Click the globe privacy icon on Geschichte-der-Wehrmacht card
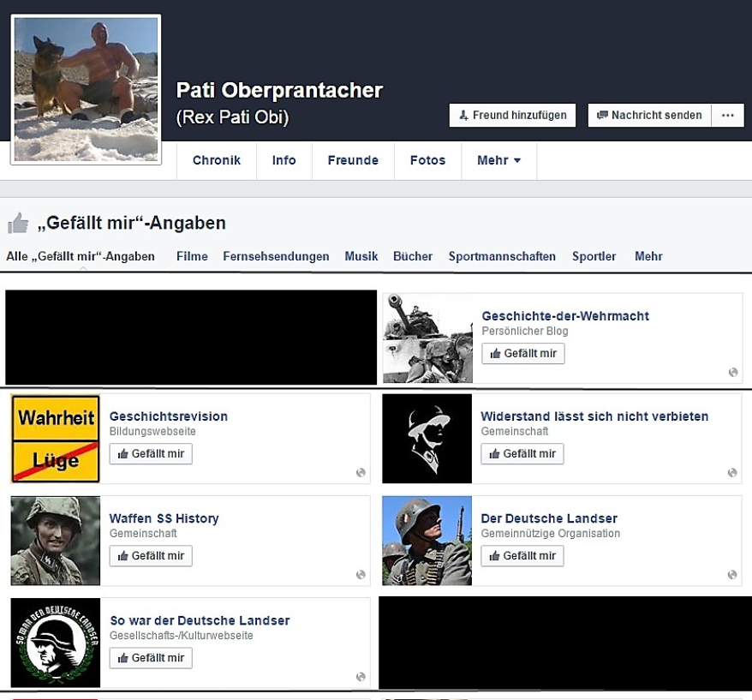Screen dimensions: 752x700 point(733,373)
